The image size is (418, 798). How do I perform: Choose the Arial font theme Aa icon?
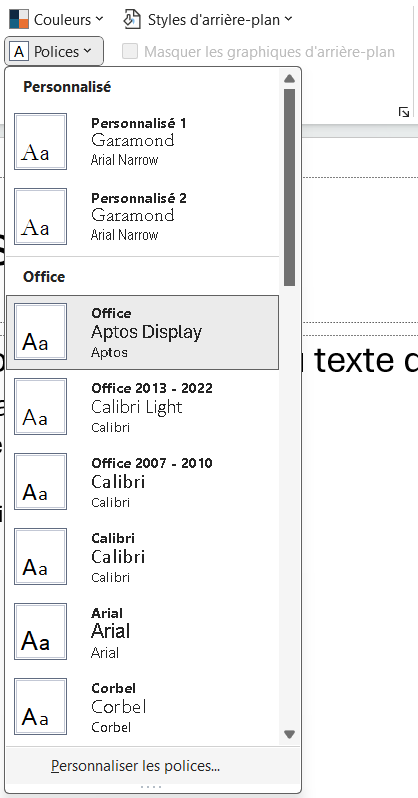point(40,631)
